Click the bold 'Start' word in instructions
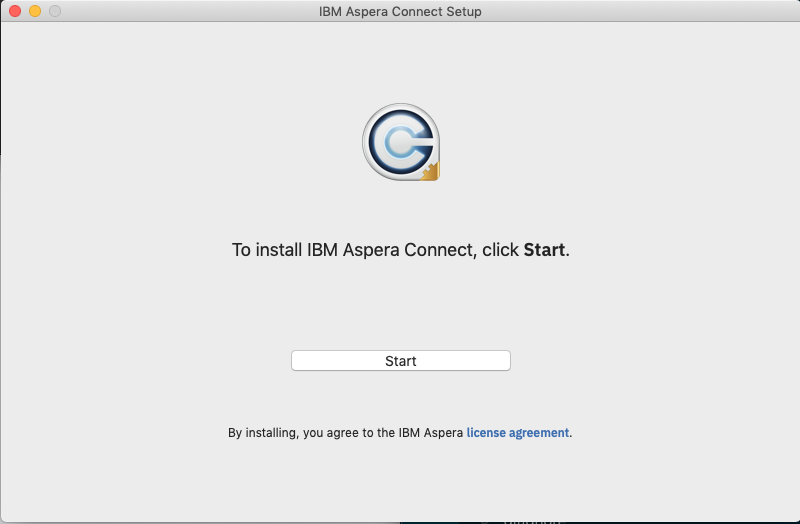This screenshot has height=524, width=800. click(544, 250)
